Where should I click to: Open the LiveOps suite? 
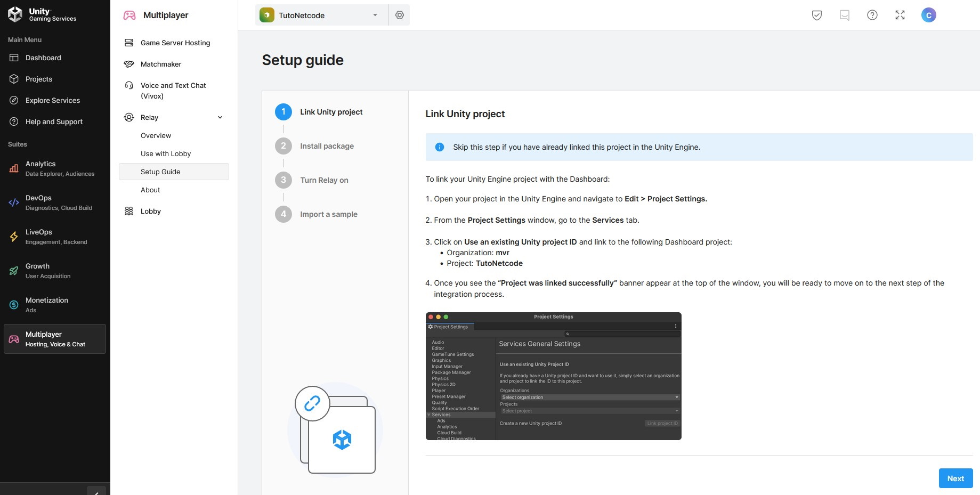[55, 237]
